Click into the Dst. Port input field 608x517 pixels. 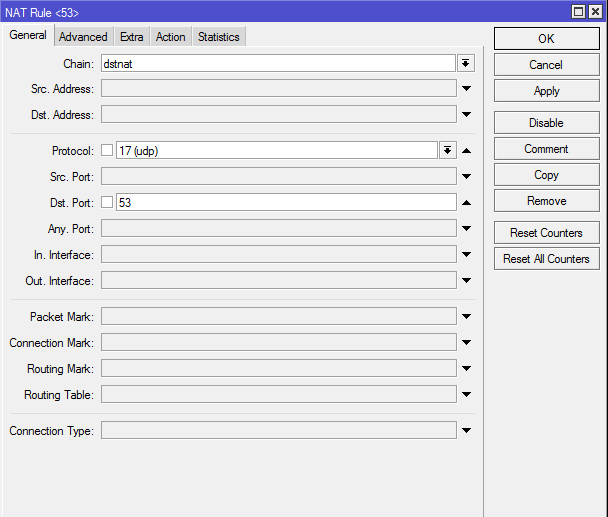click(x=286, y=202)
